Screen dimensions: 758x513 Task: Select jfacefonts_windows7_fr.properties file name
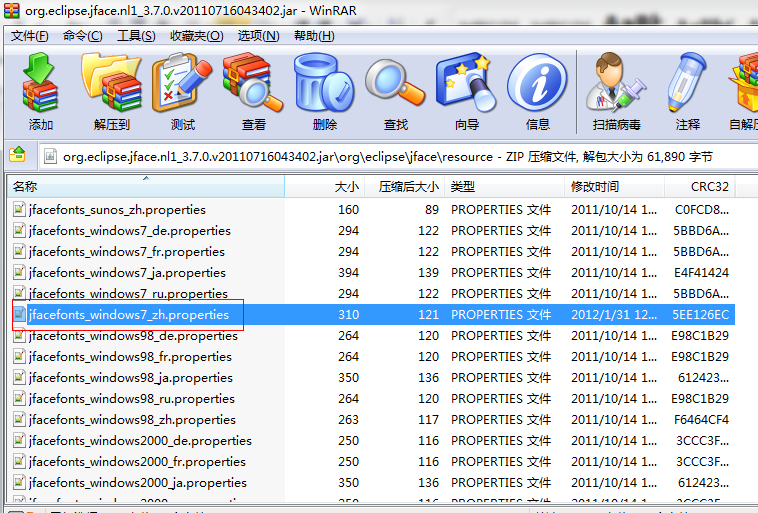click(x=127, y=251)
